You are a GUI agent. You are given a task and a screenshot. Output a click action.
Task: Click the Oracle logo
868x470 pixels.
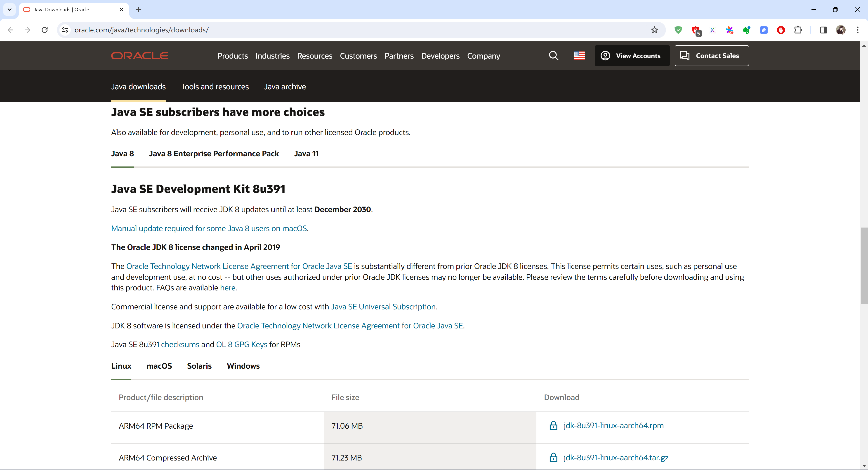[x=139, y=56]
